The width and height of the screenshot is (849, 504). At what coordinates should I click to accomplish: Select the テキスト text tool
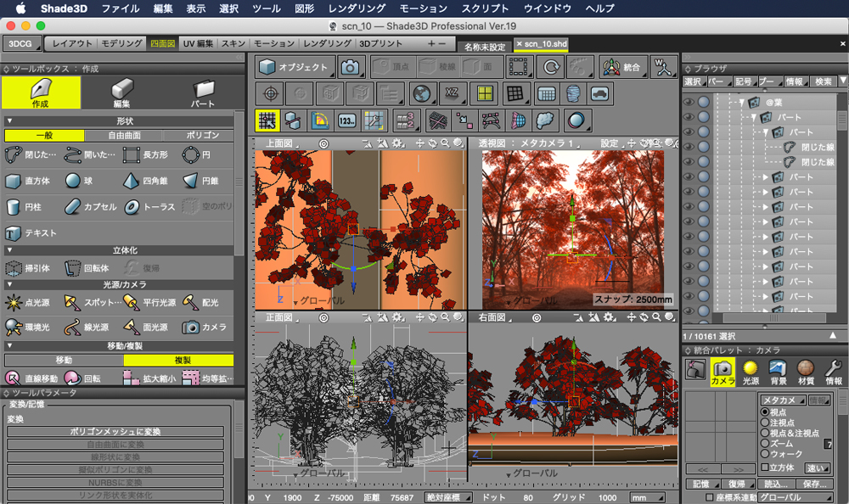31,232
